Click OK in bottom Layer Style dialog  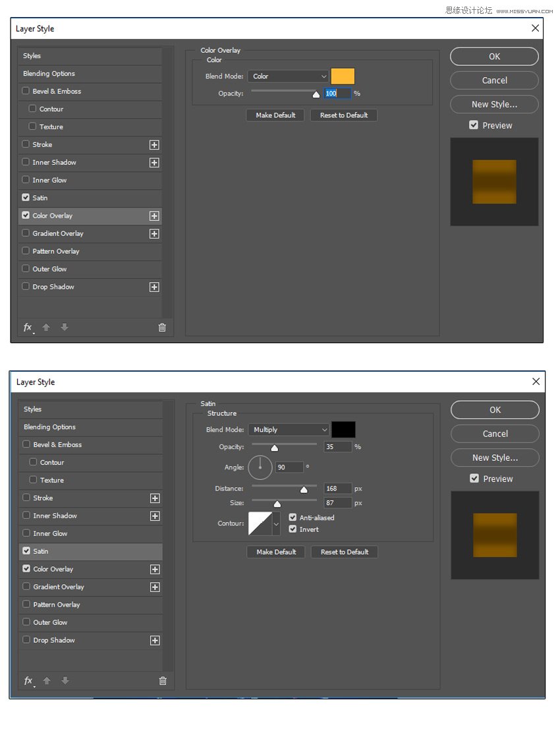point(495,410)
